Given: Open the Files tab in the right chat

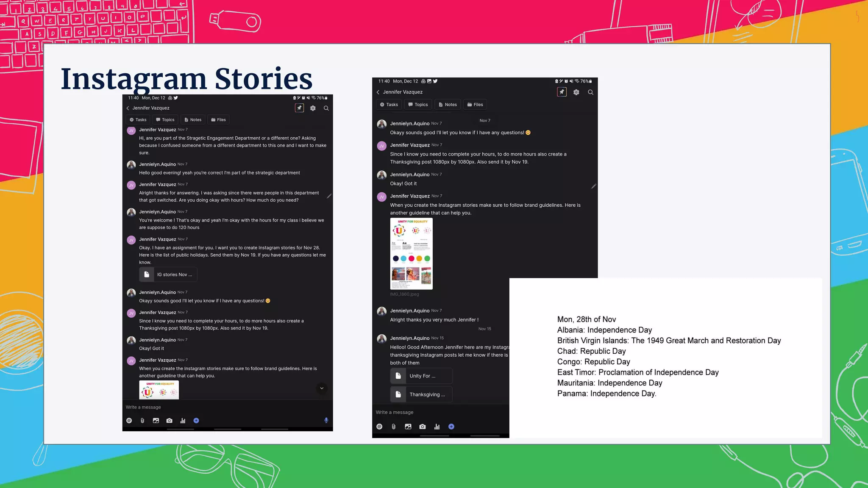Looking at the screenshot, I should coord(475,105).
